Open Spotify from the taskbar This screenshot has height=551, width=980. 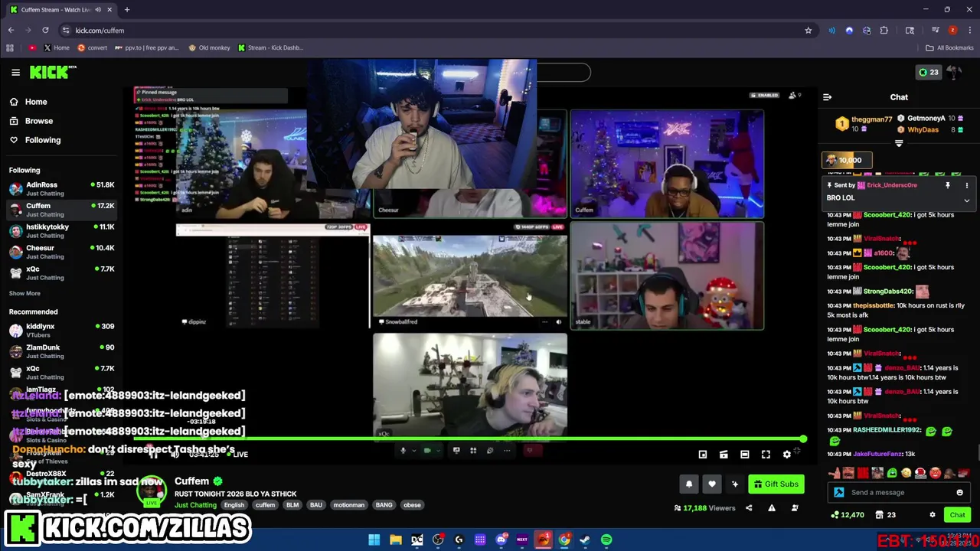(x=606, y=540)
